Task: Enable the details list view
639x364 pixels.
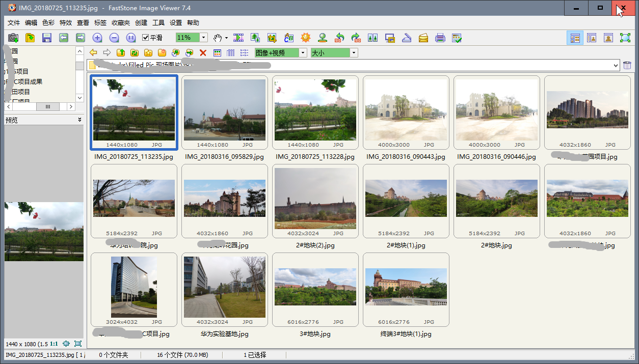Action: [230, 52]
